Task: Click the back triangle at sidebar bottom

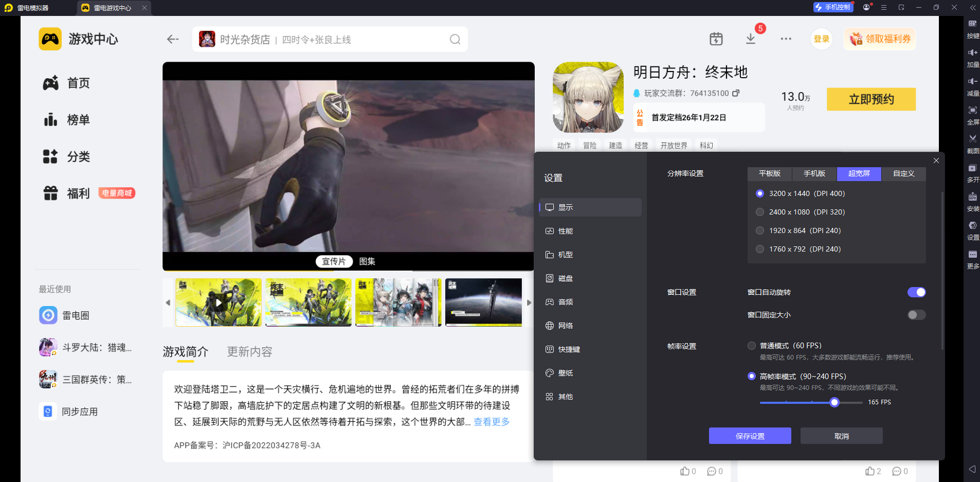Action: coord(972,469)
